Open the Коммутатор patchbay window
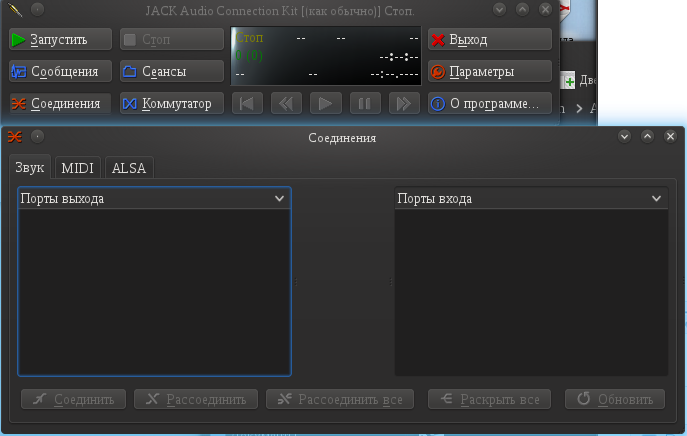687x436 pixels. click(x=172, y=103)
